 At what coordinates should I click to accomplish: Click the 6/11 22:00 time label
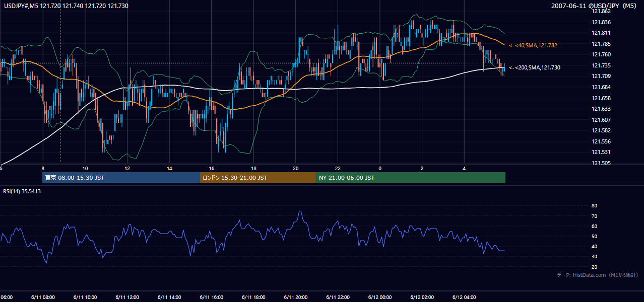[338, 297]
